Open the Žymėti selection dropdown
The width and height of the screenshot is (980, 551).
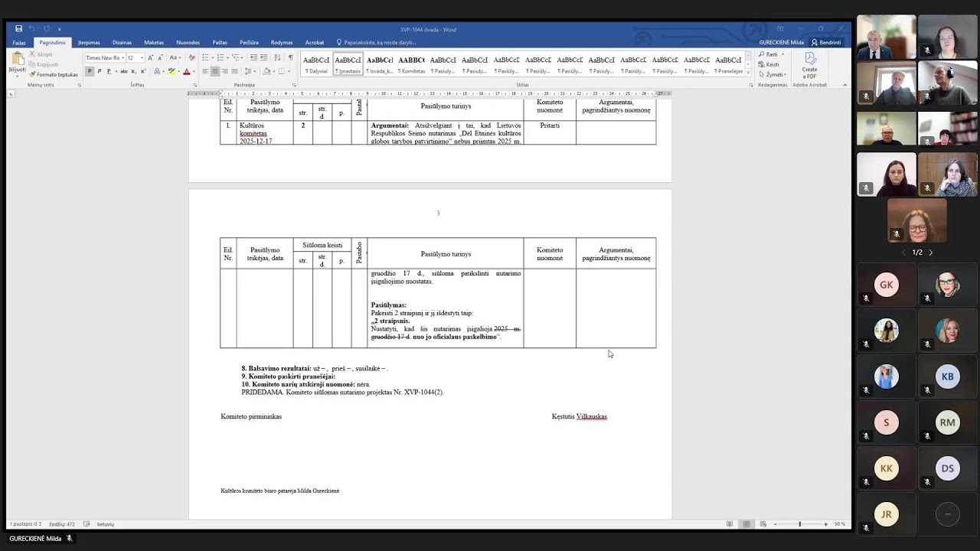tap(772, 74)
